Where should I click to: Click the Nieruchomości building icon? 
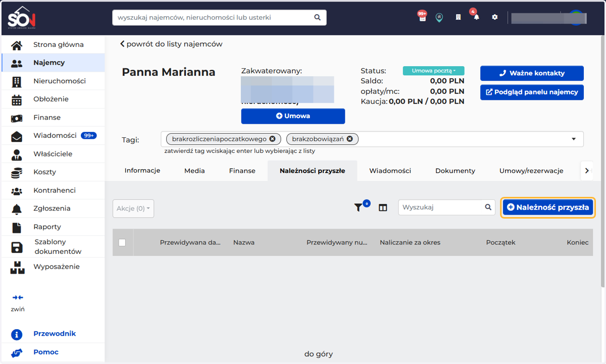coord(17,81)
